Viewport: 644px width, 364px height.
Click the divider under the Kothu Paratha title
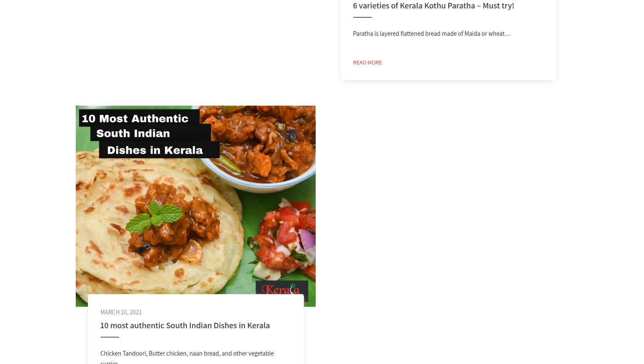click(362, 17)
